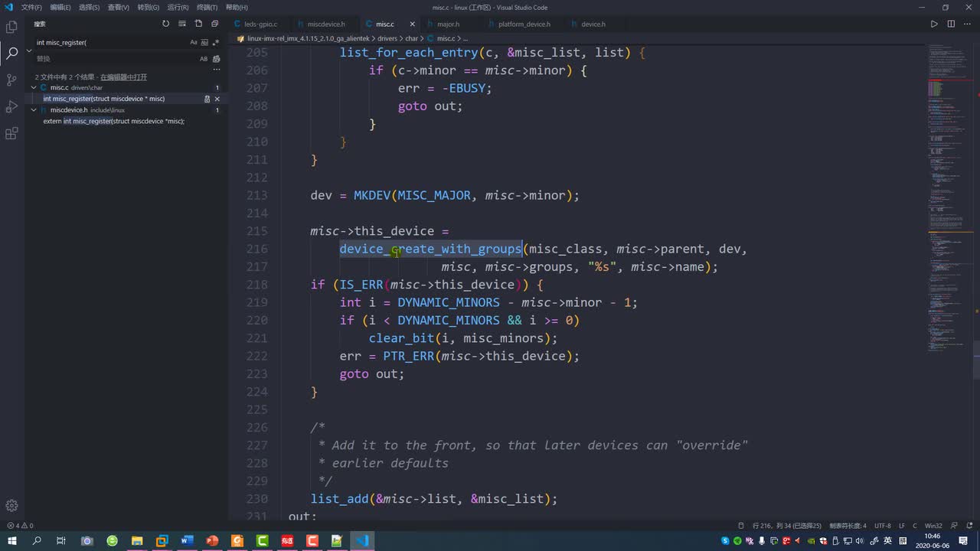Image resolution: width=980 pixels, height=551 pixels.
Task: Open the editor's more actions menu
Action: coord(968,24)
